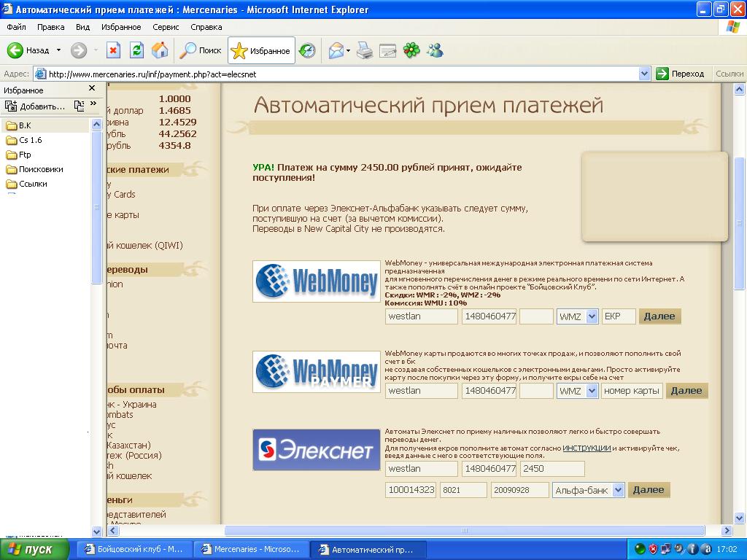Close the Избранное side panel

tap(92, 88)
